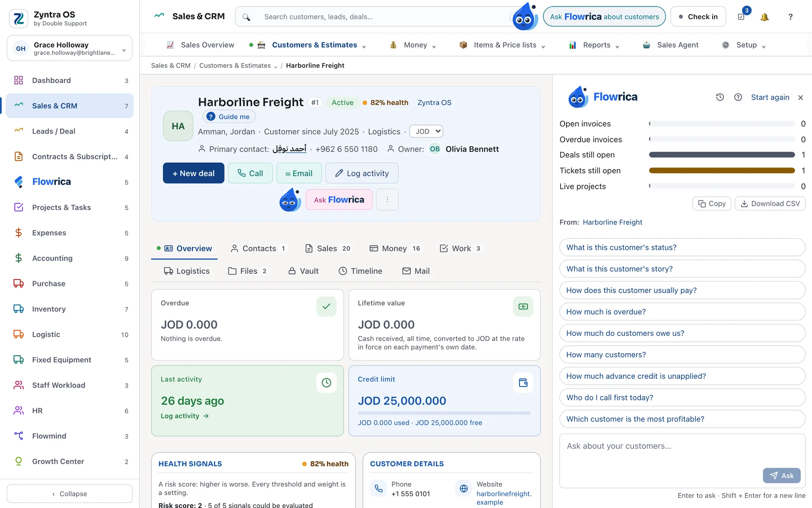Open Accounting in the sidebar
Screen dimensions: 812x508
[x=69, y=258]
